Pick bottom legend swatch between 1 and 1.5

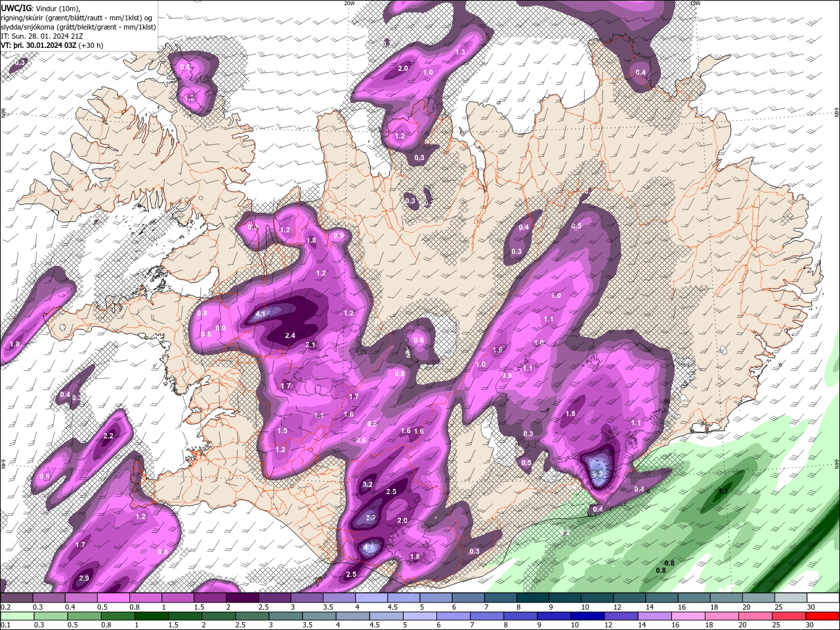click(x=152, y=616)
